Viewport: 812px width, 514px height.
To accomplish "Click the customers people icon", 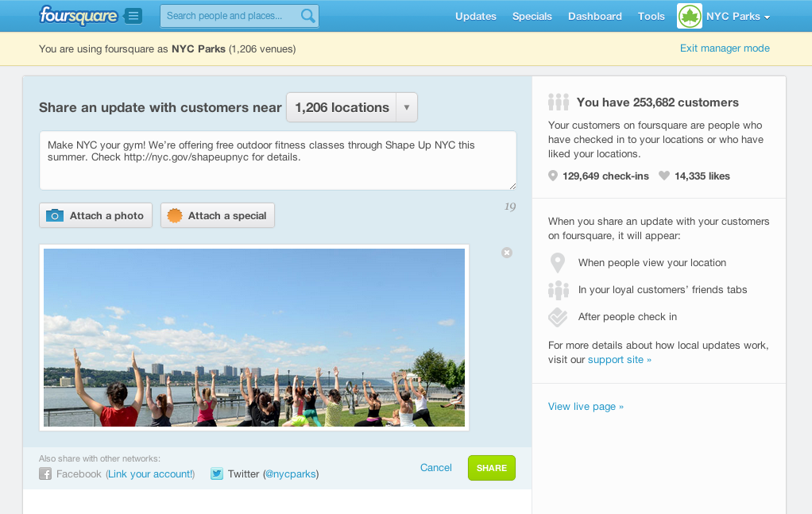I will [x=559, y=102].
